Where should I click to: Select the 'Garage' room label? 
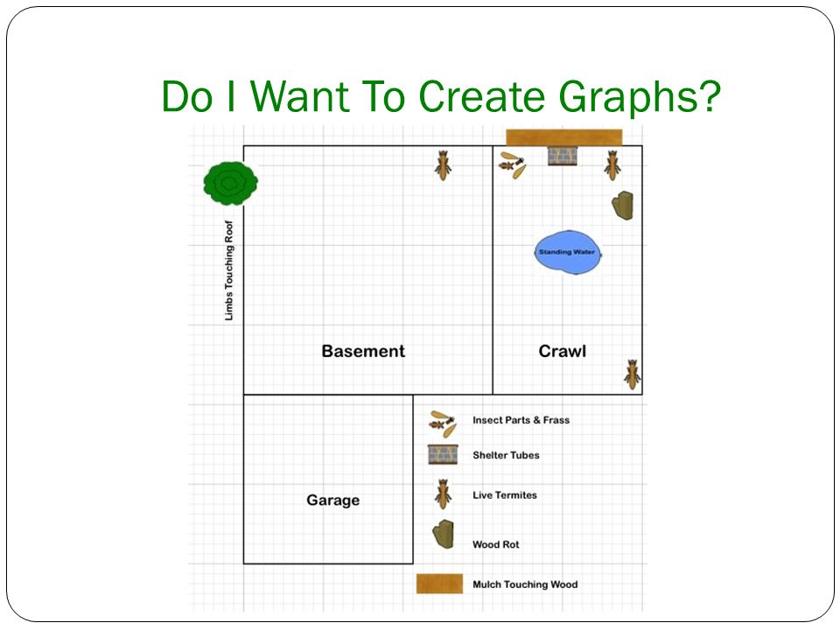point(332,500)
